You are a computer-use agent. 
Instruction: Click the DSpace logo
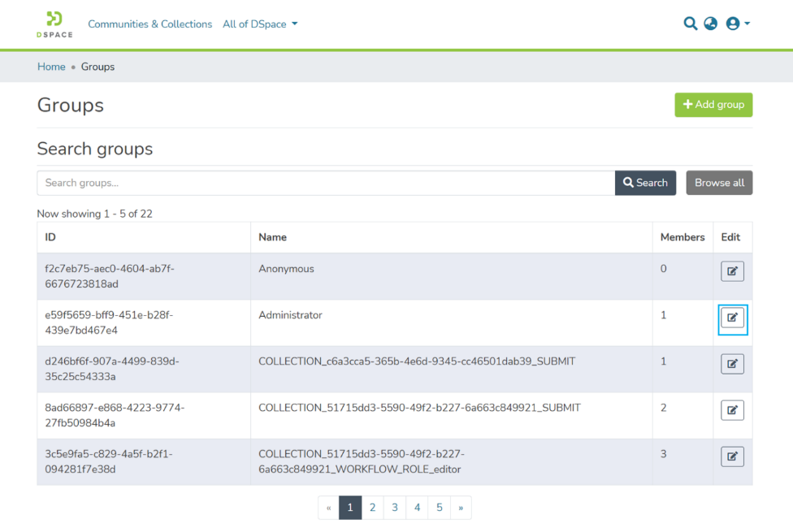pos(54,24)
